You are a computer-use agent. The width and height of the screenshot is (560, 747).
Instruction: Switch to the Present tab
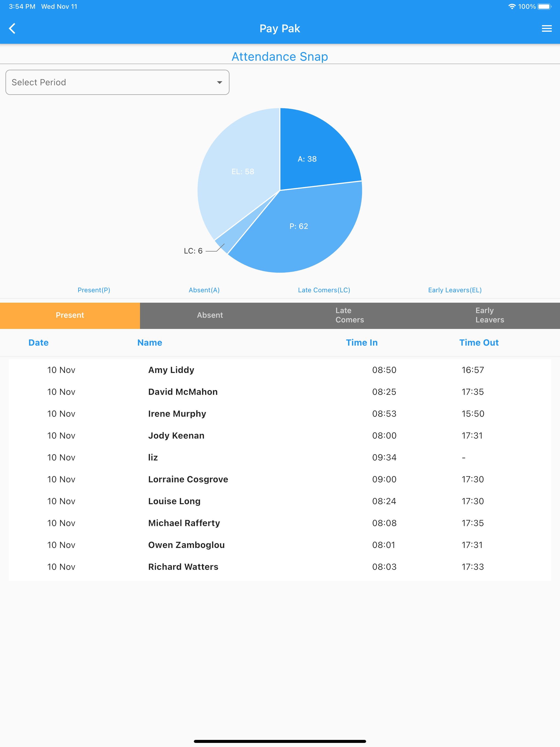coord(70,315)
